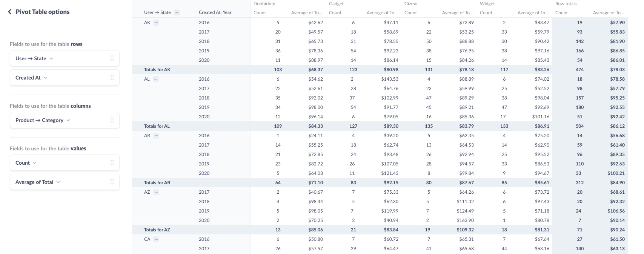Select the Totals for AK row
Image resolution: width=644 pixels, height=254 pixels.
point(157,70)
